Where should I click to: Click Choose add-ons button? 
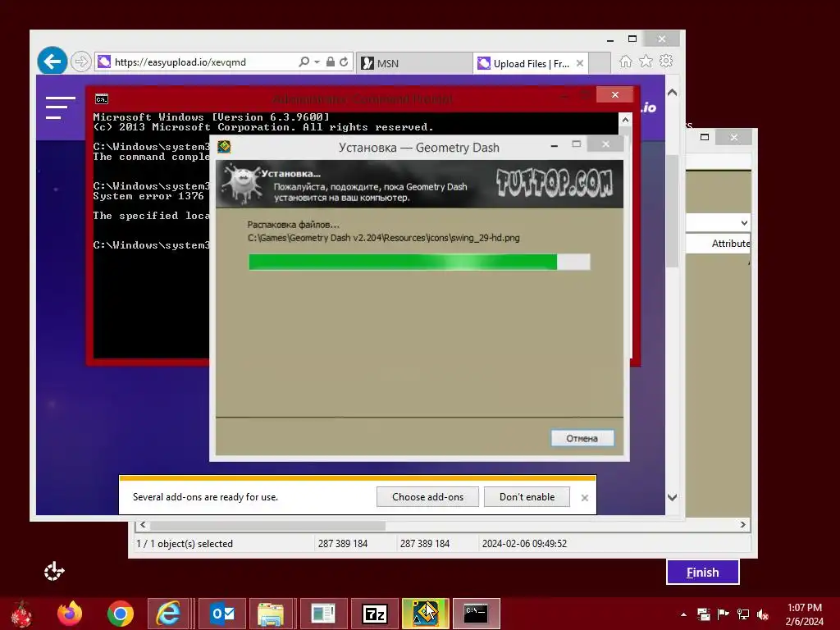tap(427, 496)
